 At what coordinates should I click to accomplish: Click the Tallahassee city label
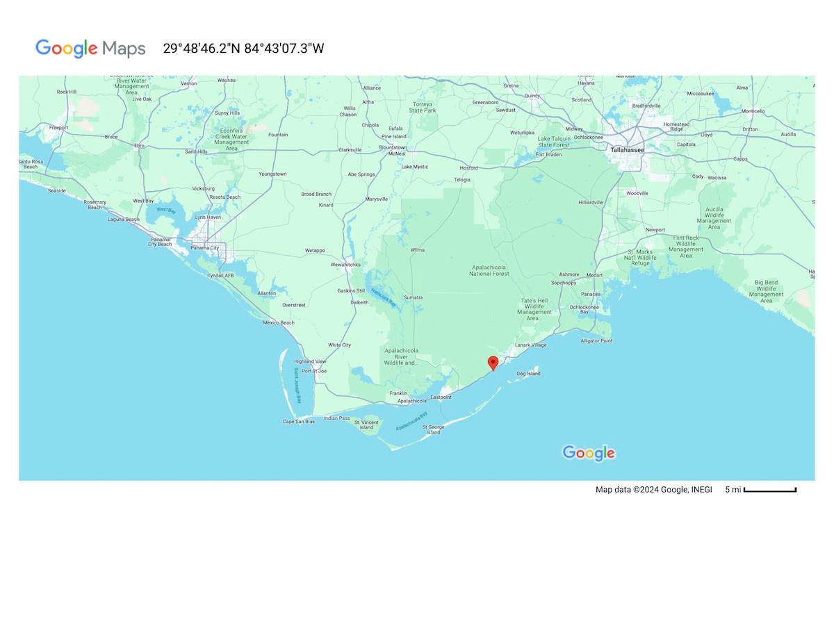[x=627, y=149]
